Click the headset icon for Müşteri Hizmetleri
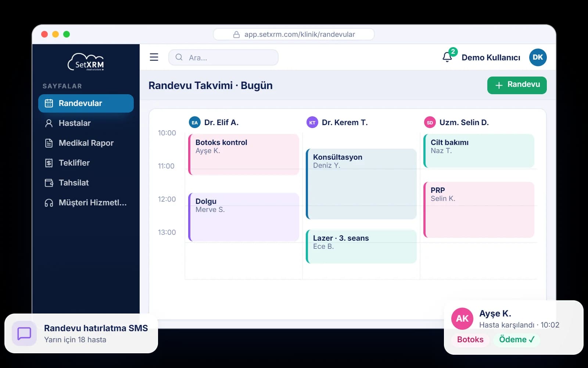The width and height of the screenshot is (588, 368). 49,203
